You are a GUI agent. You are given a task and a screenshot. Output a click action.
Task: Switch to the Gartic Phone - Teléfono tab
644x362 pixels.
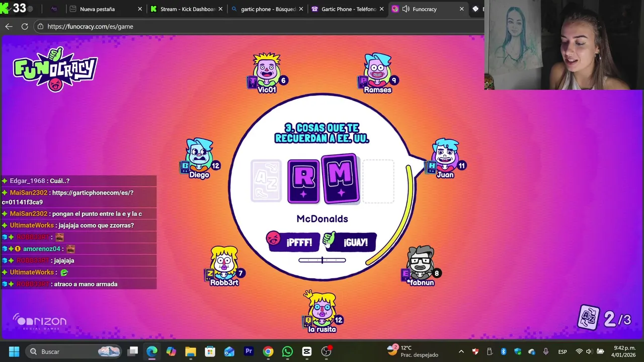click(x=348, y=9)
